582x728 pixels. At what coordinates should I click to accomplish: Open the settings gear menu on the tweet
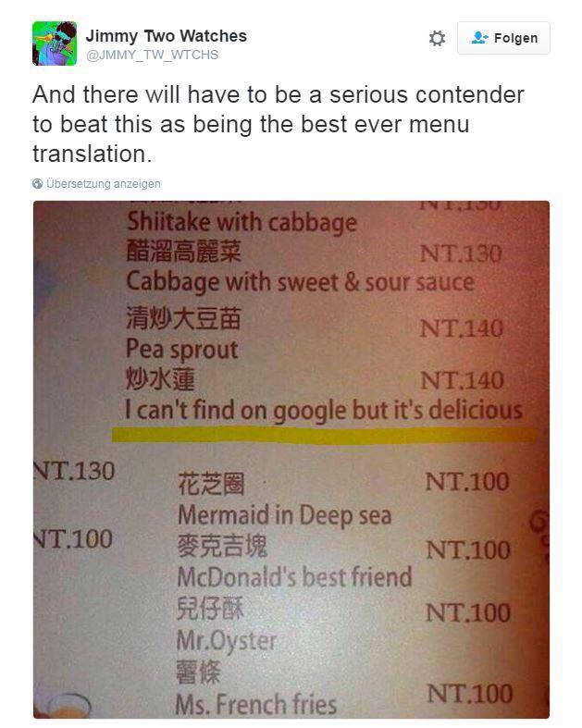(438, 38)
